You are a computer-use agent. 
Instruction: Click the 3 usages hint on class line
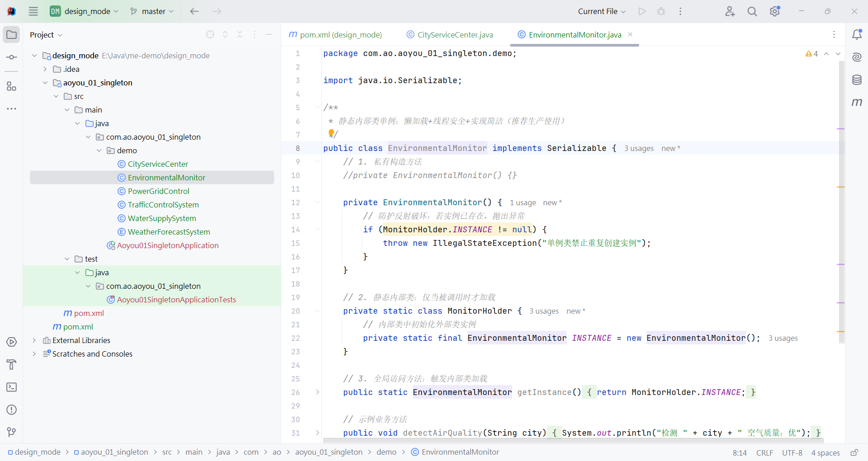coord(638,148)
